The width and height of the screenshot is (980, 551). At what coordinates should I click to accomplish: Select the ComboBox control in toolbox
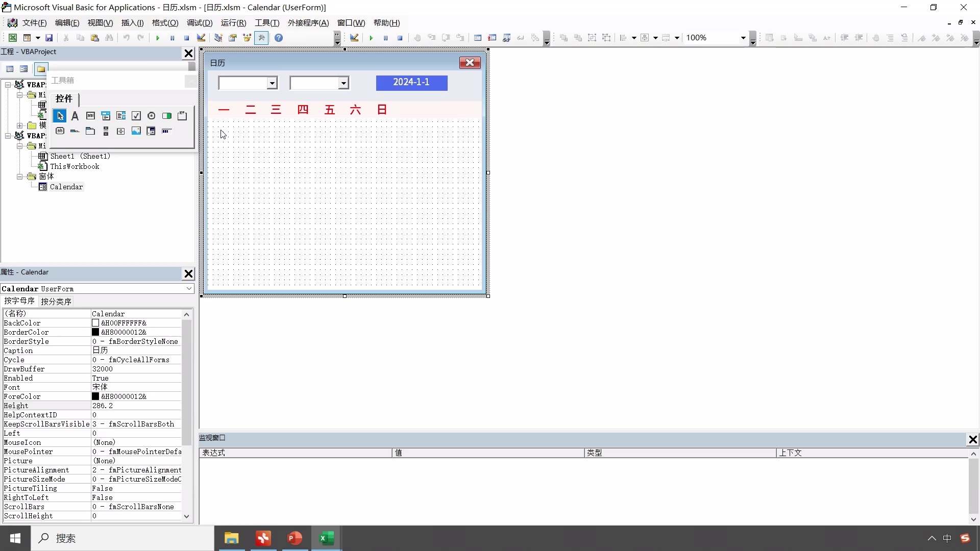click(106, 116)
